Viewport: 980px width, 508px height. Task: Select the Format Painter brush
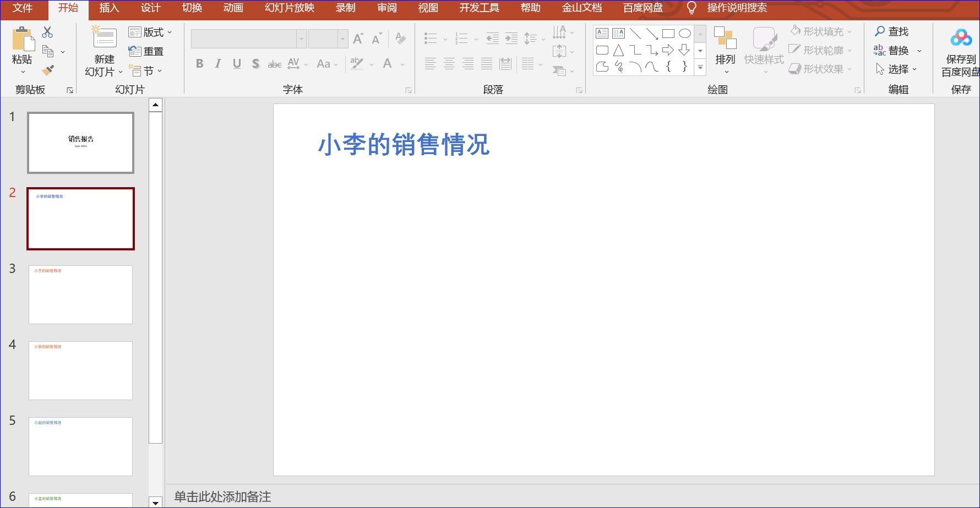coord(48,70)
